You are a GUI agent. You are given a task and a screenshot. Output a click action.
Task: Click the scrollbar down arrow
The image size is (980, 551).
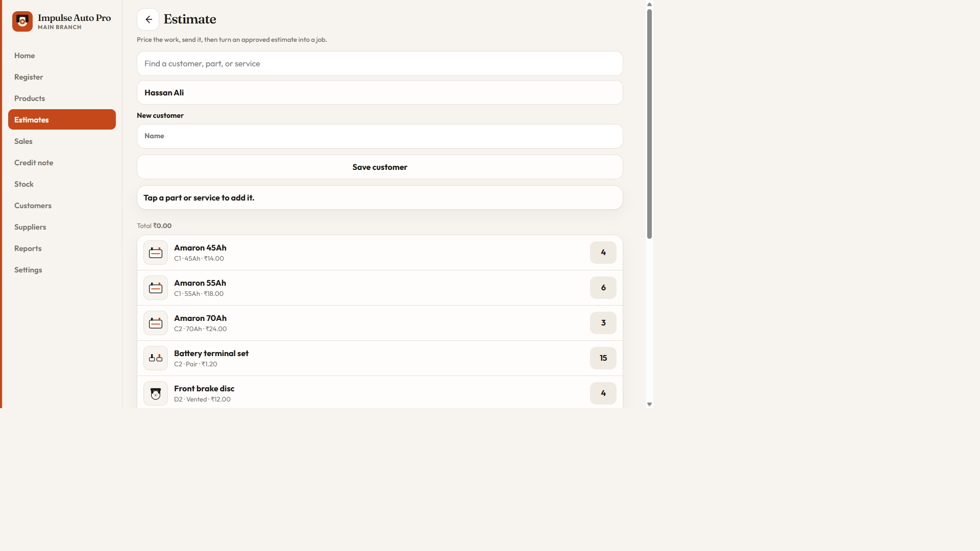[x=649, y=404]
